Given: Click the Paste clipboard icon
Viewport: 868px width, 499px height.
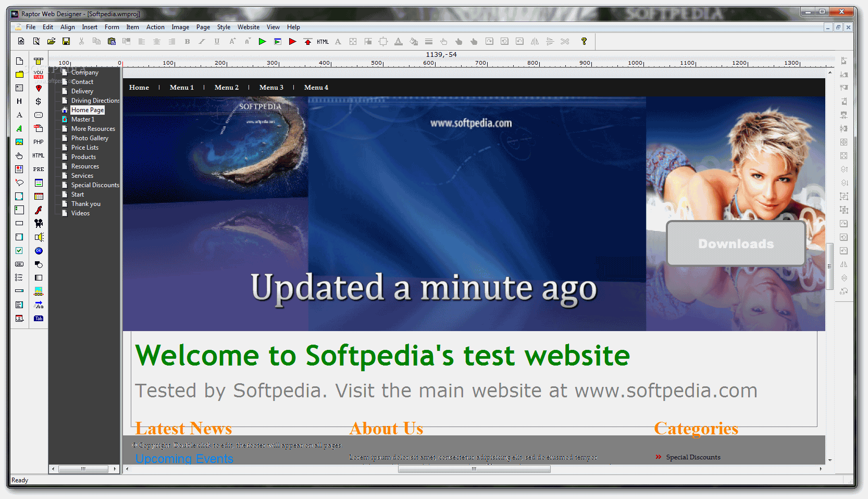Looking at the screenshot, I should 111,41.
